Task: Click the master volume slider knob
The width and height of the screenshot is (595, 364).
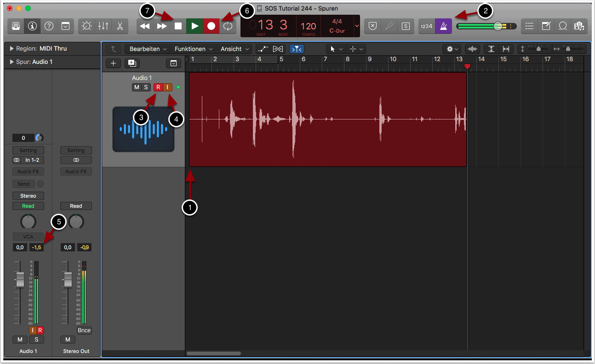Action: (498, 26)
